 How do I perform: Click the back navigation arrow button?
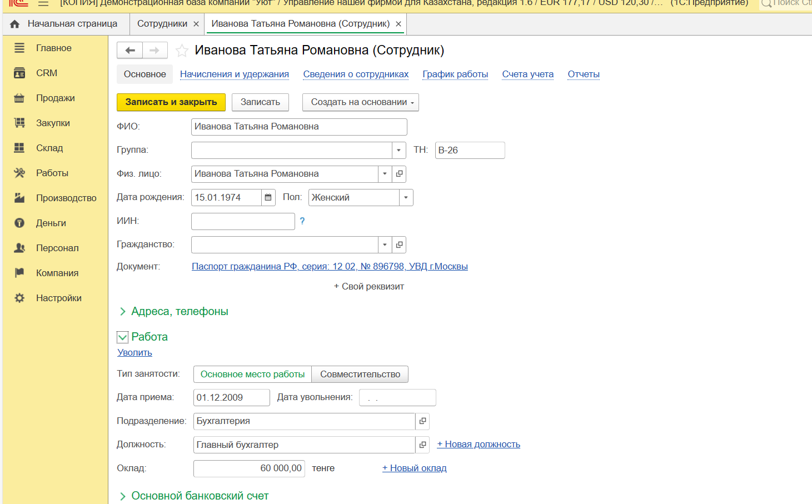(x=130, y=51)
